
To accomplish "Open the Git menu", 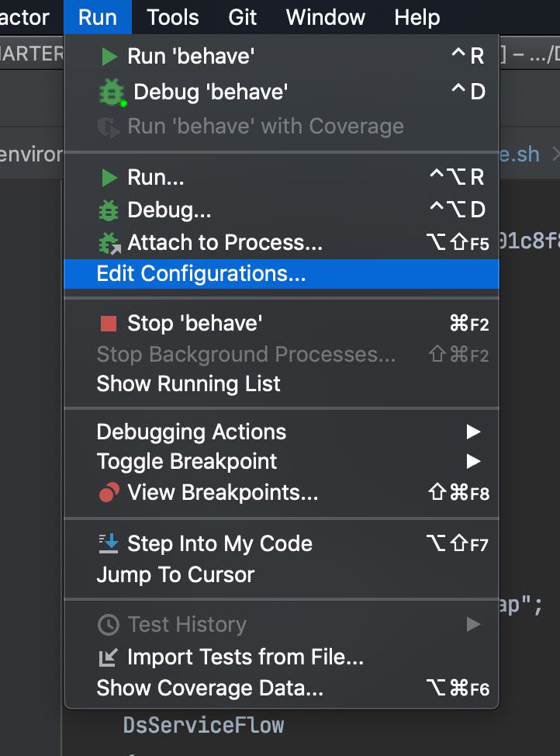I will (x=242, y=17).
